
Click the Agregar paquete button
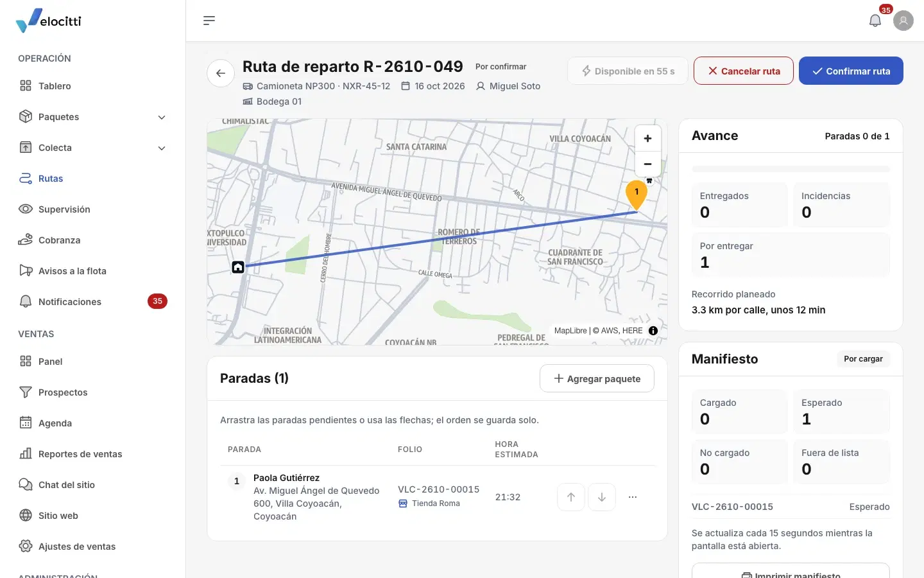[597, 379]
